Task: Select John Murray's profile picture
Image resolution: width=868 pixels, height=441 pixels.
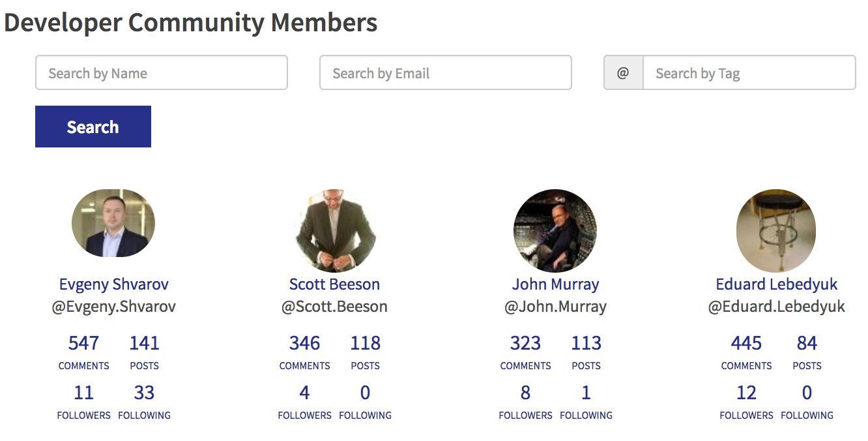Action: click(555, 231)
